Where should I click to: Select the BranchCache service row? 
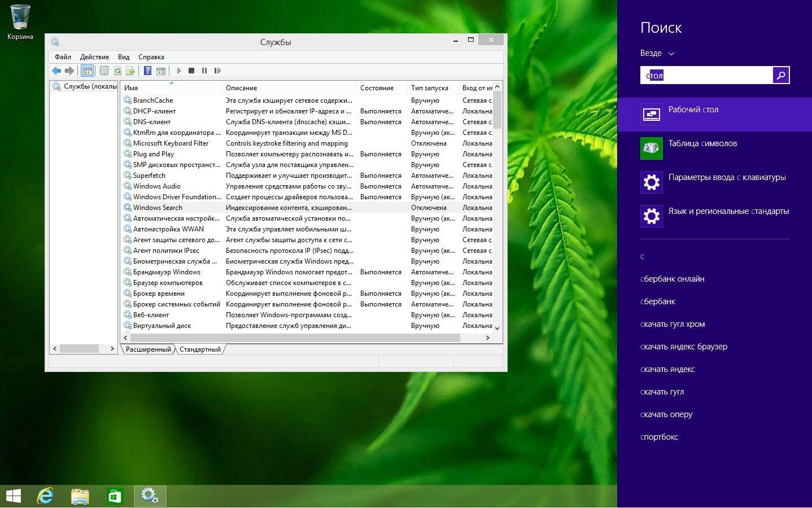[x=307, y=100]
